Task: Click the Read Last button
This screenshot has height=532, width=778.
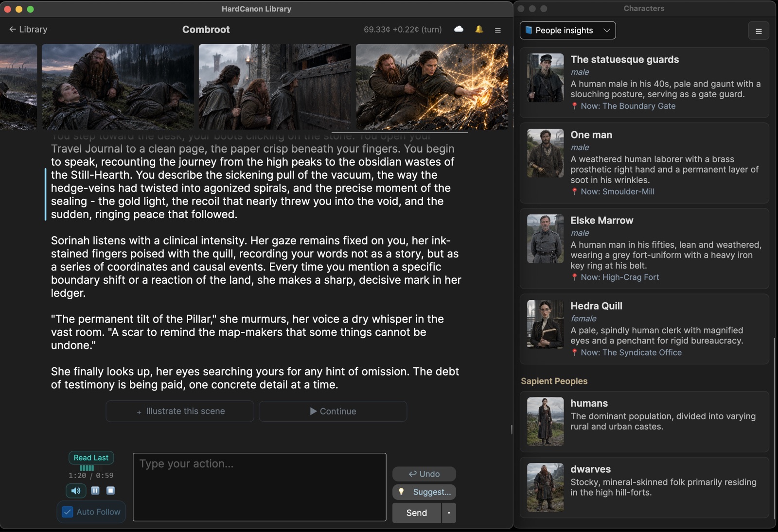Action: [x=91, y=458]
